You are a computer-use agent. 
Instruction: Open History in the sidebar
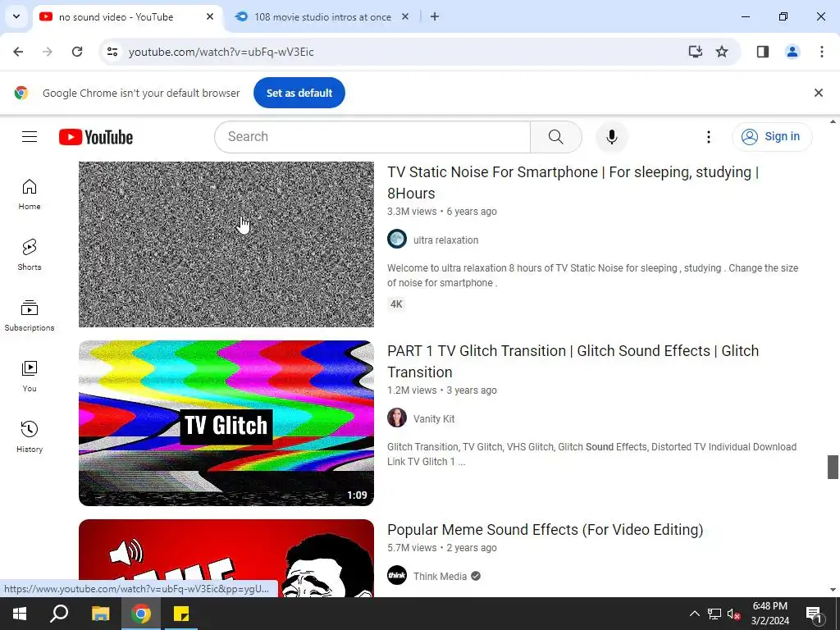(x=30, y=436)
